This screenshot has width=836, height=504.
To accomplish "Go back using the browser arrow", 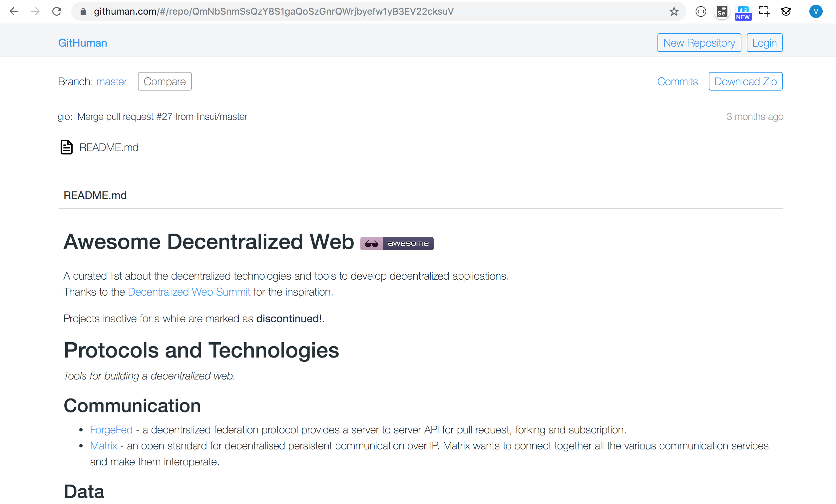I will coord(14,11).
